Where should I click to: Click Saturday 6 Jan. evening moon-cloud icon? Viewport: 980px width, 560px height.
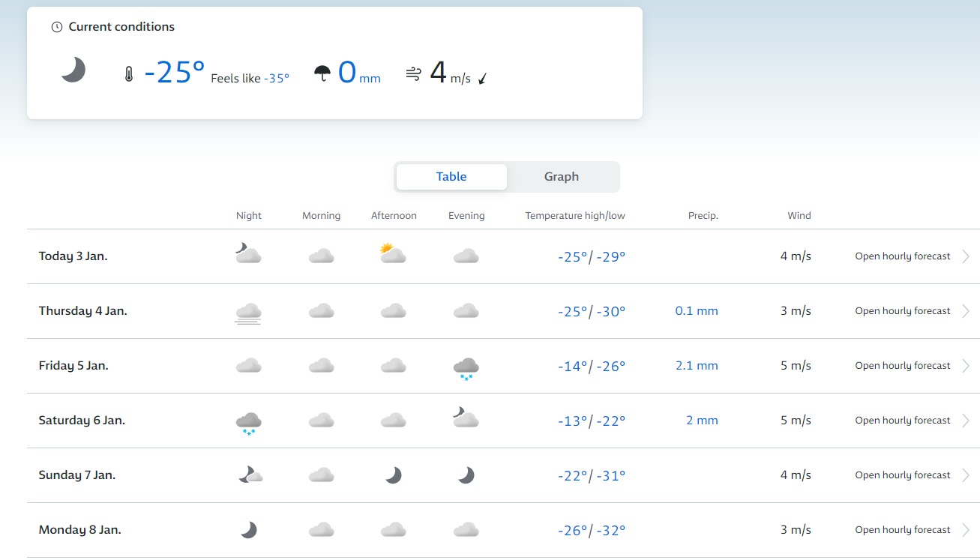click(x=466, y=418)
